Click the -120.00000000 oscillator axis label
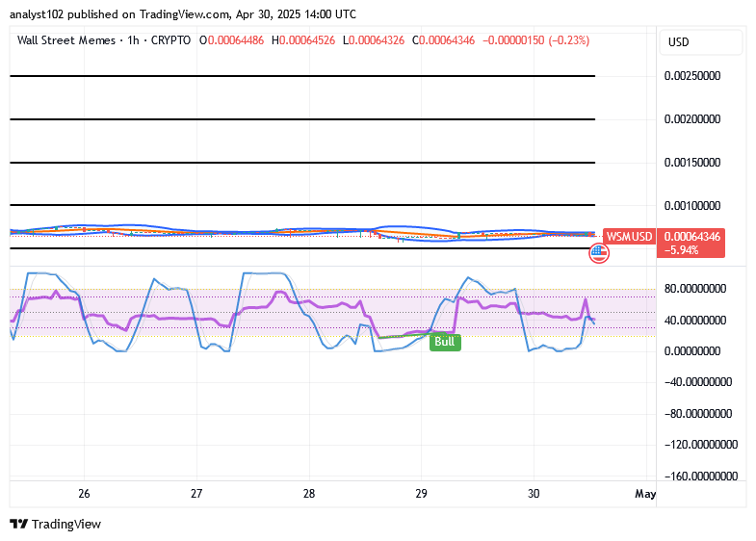 (700, 444)
